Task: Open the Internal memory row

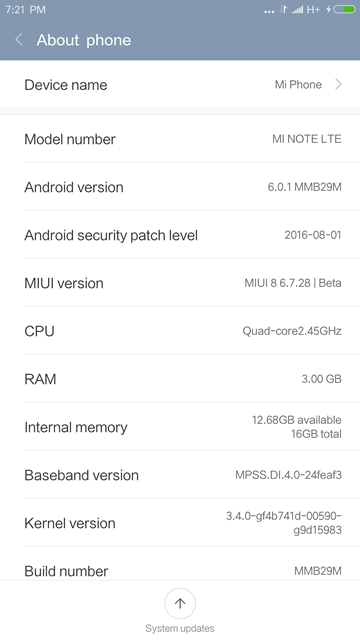Action: click(180, 427)
